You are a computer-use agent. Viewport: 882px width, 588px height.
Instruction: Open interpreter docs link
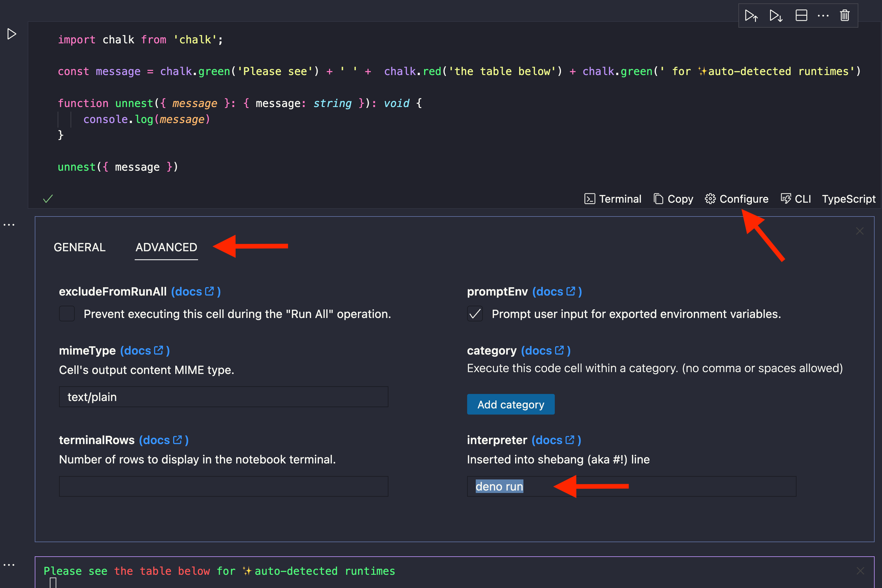[x=556, y=440]
